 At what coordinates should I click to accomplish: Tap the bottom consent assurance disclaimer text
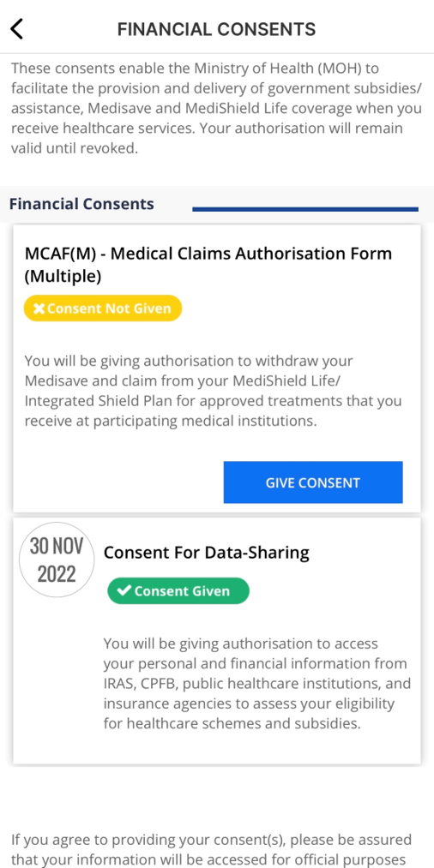(x=211, y=850)
